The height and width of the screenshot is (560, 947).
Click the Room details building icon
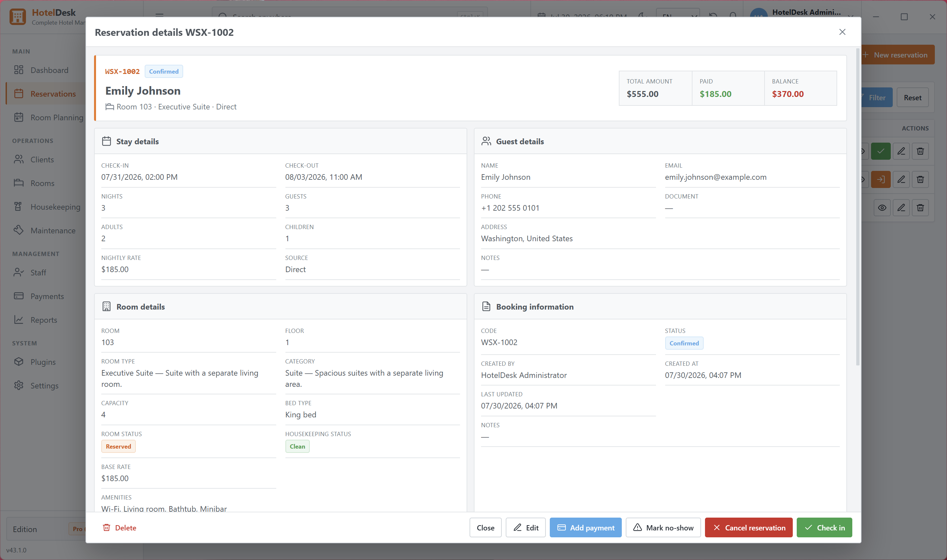(x=107, y=307)
